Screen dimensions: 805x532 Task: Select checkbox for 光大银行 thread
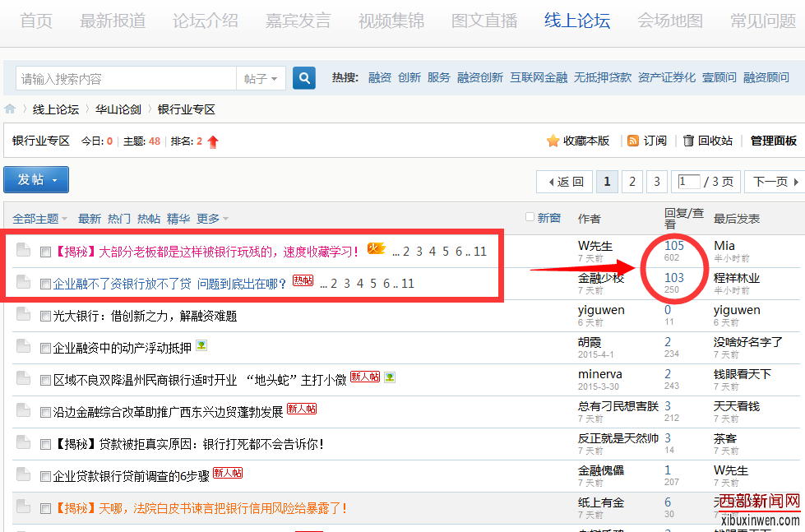click(x=46, y=316)
